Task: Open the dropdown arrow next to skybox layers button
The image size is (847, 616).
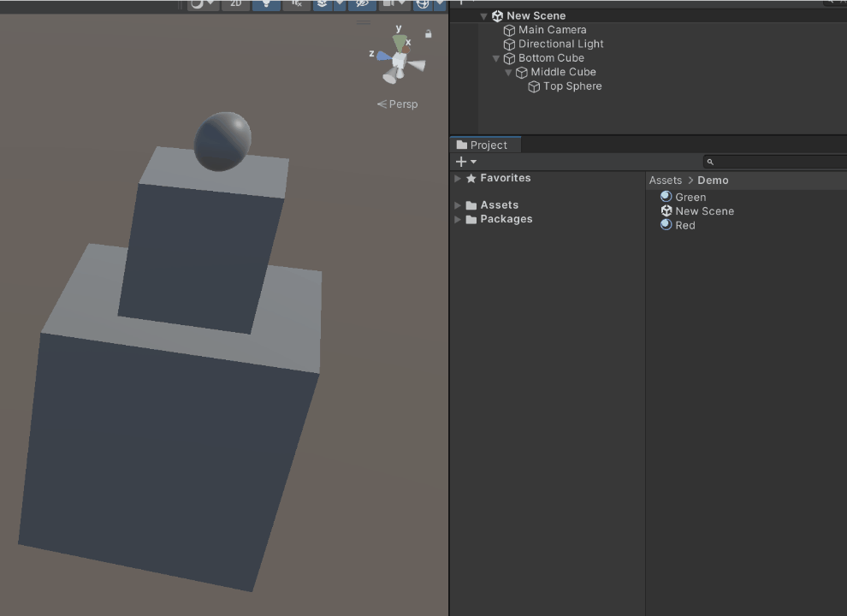Action: (340, 4)
